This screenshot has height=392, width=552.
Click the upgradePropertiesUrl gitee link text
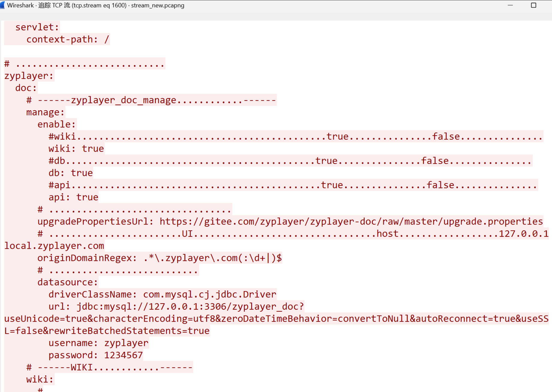351,221
